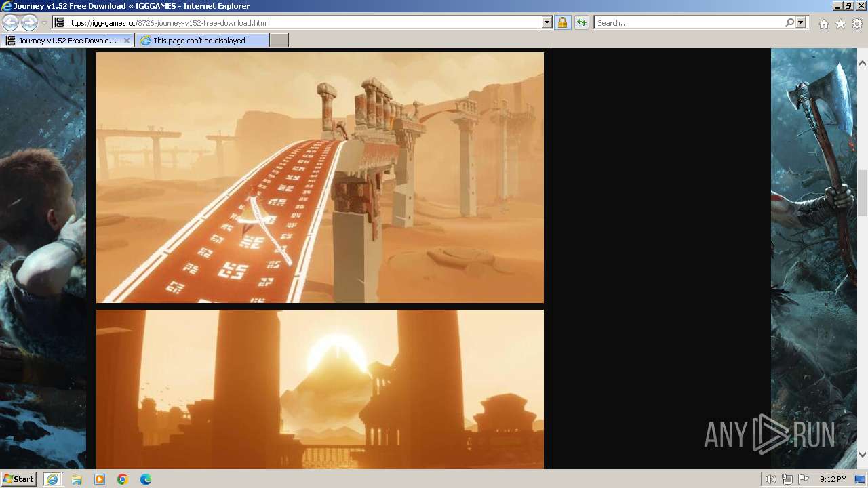Launch Microsoft Edge from the taskbar
Image resolution: width=868 pixels, height=488 pixels.
pyautogui.click(x=146, y=479)
